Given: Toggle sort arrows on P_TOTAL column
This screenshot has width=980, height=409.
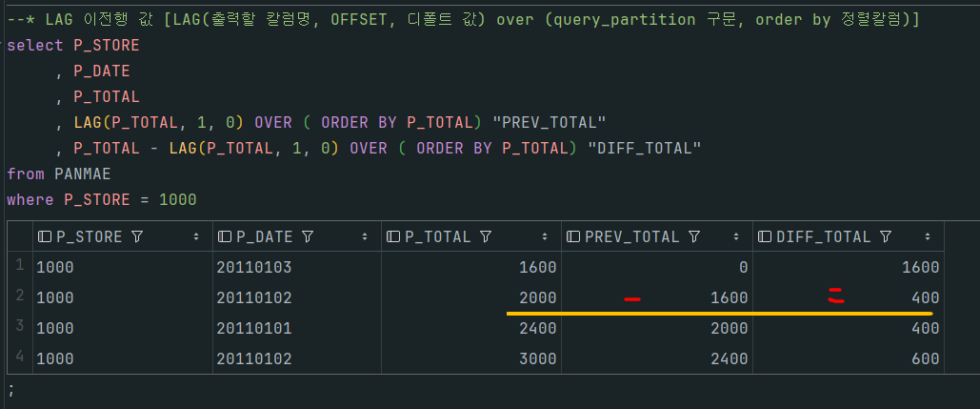Looking at the screenshot, I should click(x=545, y=237).
